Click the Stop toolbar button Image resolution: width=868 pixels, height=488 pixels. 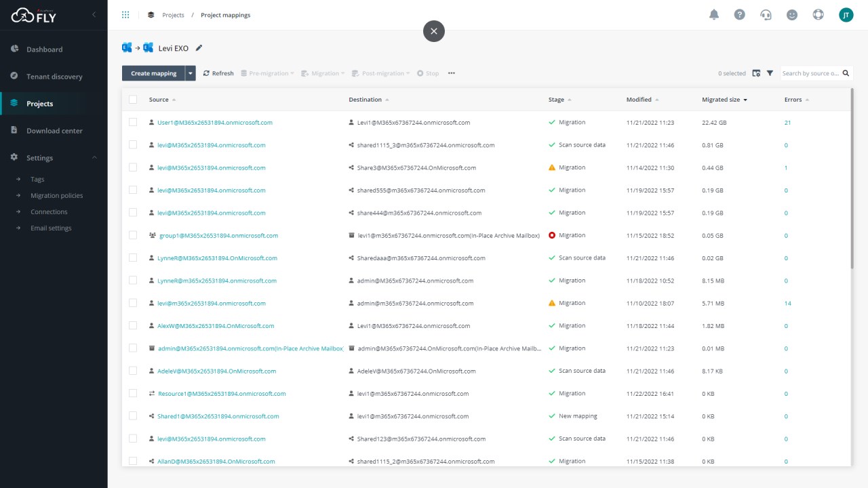click(428, 73)
